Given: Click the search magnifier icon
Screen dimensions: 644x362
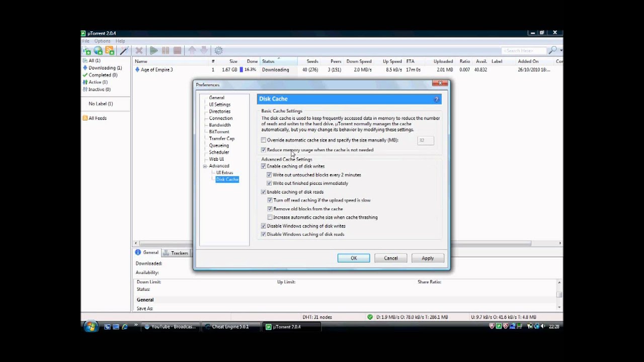Looking at the screenshot, I should tap(552, 50).
